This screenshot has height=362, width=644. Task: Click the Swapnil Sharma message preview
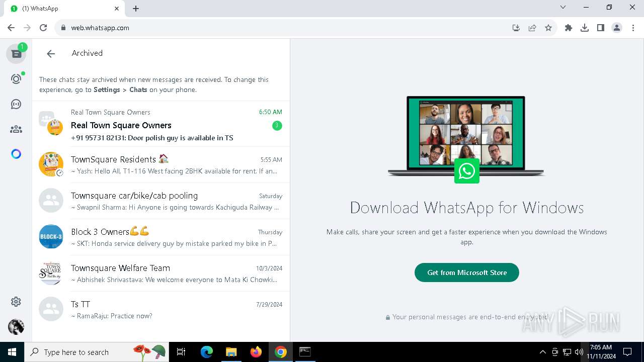[175, 207]
